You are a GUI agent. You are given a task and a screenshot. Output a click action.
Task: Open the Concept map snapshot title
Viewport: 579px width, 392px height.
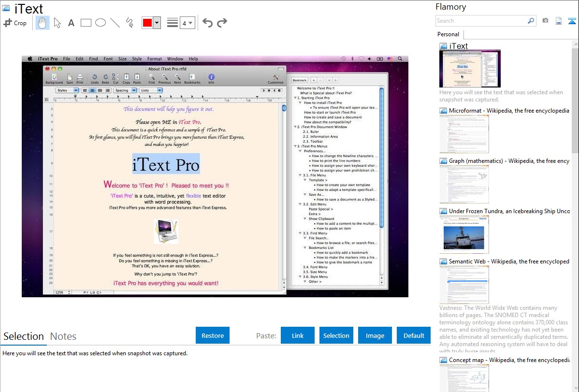point(509,360)
